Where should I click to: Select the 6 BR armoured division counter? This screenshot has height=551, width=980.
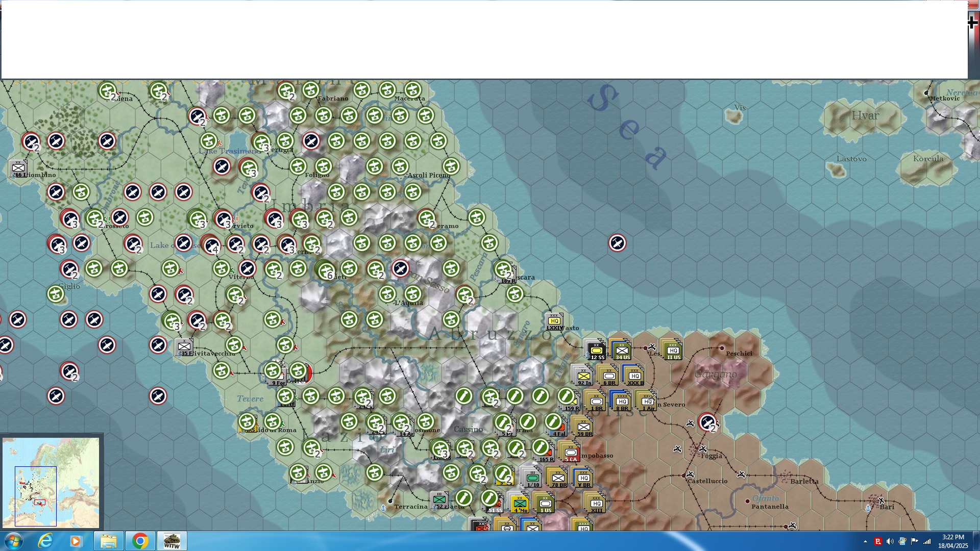(609, 376)
